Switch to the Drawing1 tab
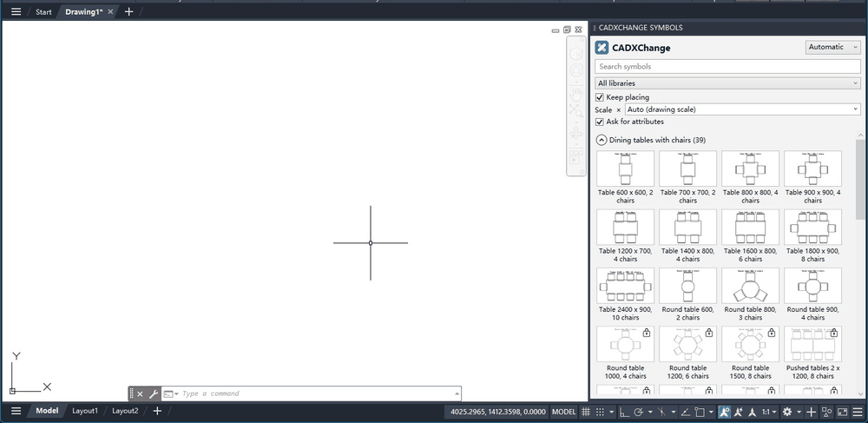Screen dimensions: 868x423 coord(83,11)
